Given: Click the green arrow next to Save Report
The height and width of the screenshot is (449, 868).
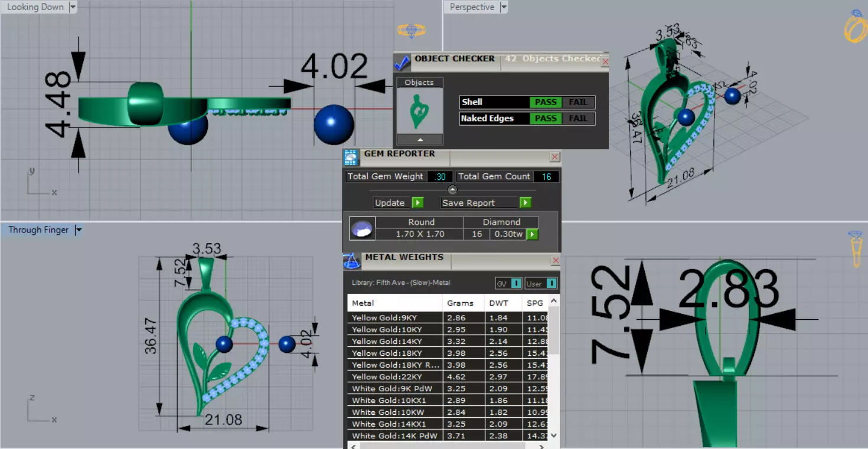Looking at the screenshot, I should (x=525, y=202).
